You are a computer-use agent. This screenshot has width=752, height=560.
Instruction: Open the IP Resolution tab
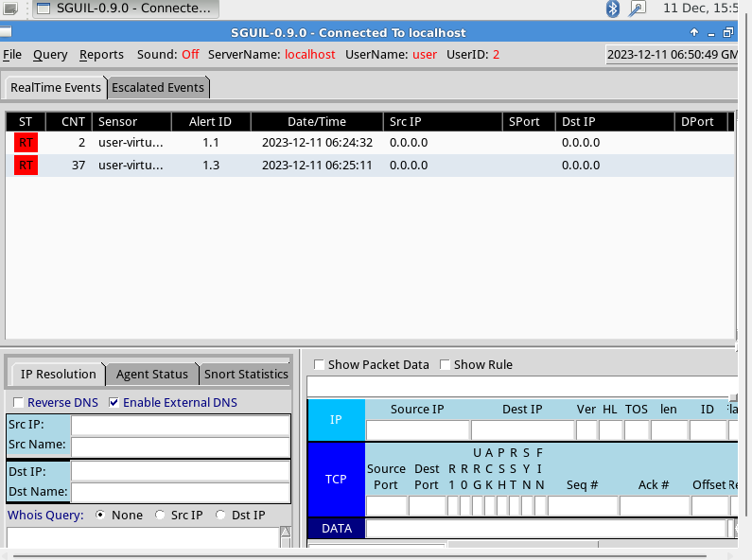pyautogui.click(x=58, y=374)
